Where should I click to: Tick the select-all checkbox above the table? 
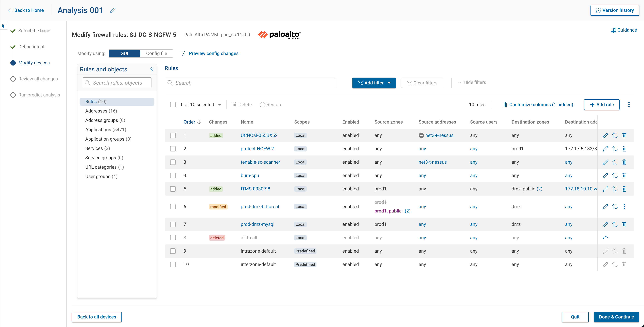[x=173, y=104]
